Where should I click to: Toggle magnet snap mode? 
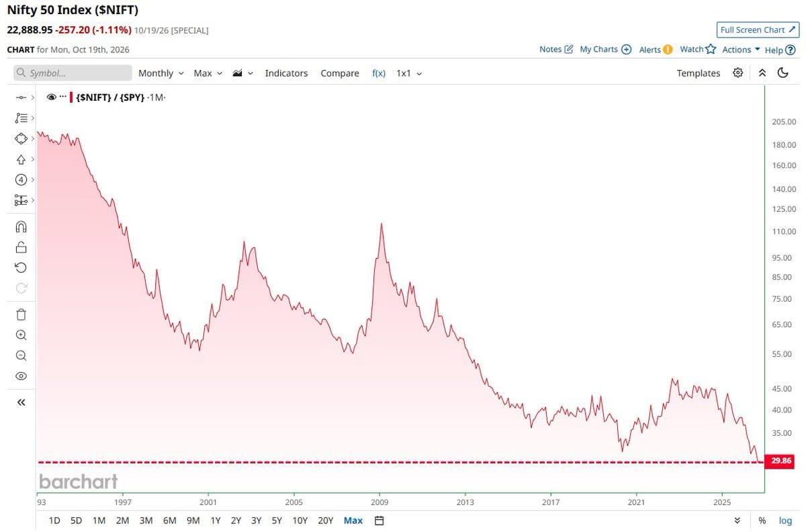point(21,227)
